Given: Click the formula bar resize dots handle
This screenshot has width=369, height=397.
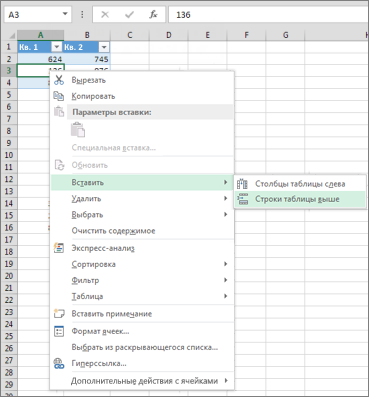Looking at the screenshot, I should pyautogui.click(x=82, y=15).
